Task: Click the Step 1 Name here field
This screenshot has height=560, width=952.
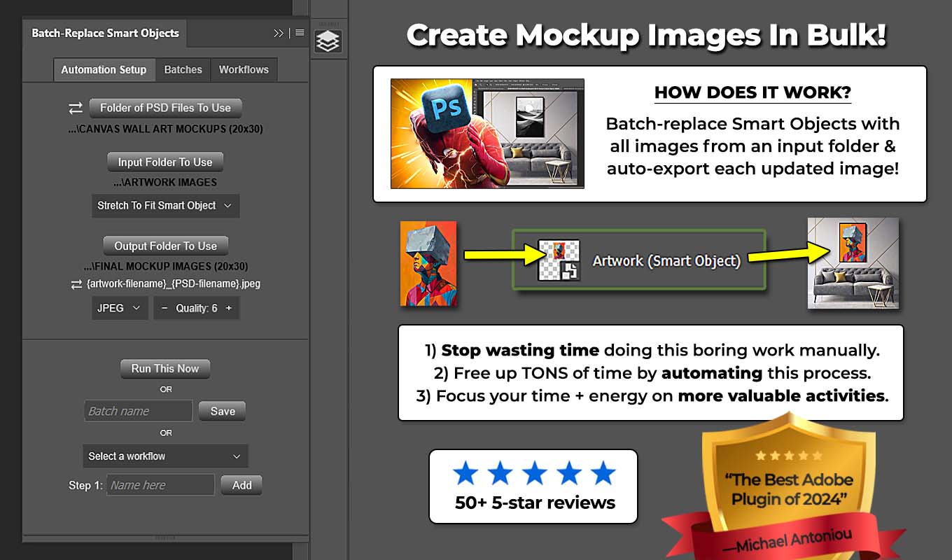Action: click(x=160, y=484)
